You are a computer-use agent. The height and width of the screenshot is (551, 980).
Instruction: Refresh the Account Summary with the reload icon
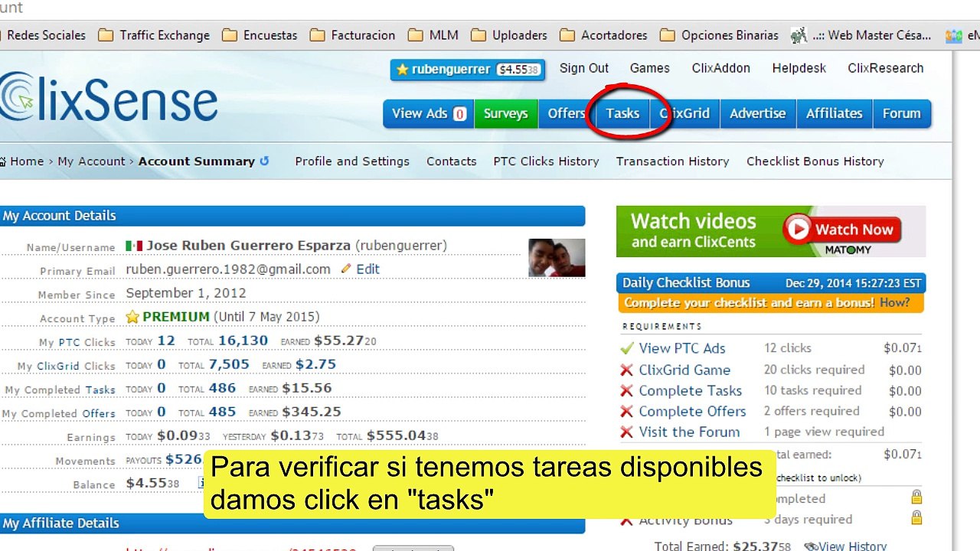(x=265, y=161)
